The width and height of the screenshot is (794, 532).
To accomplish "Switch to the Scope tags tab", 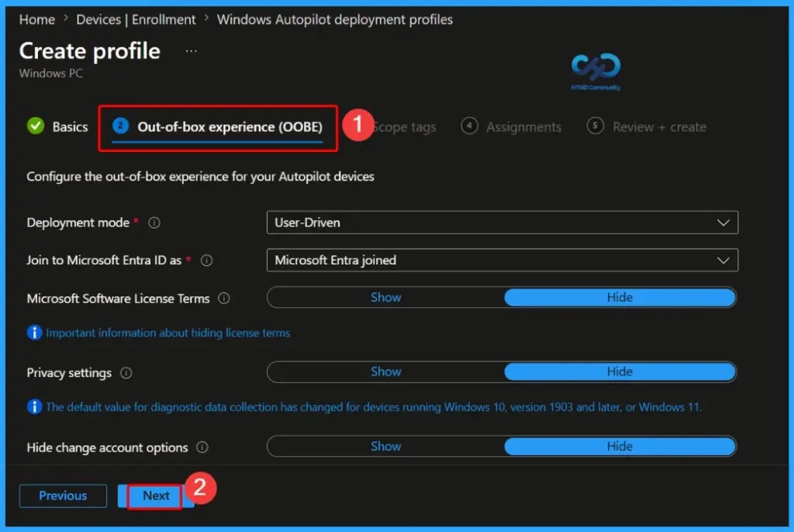I will tap(404, 127).
